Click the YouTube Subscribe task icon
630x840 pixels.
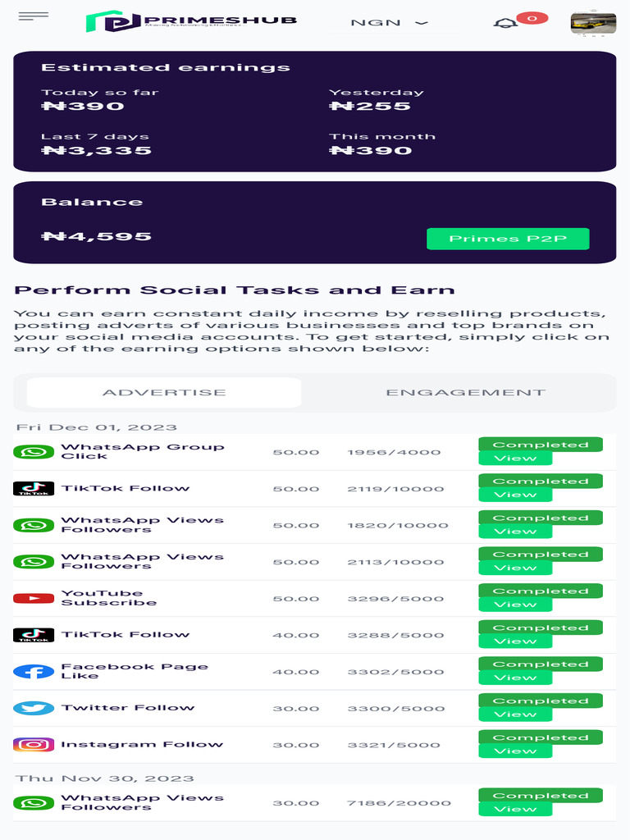coord(34,599)
